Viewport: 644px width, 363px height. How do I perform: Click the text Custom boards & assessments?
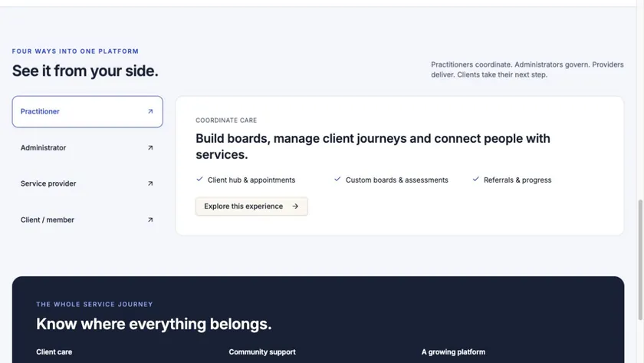click(397, 180)
